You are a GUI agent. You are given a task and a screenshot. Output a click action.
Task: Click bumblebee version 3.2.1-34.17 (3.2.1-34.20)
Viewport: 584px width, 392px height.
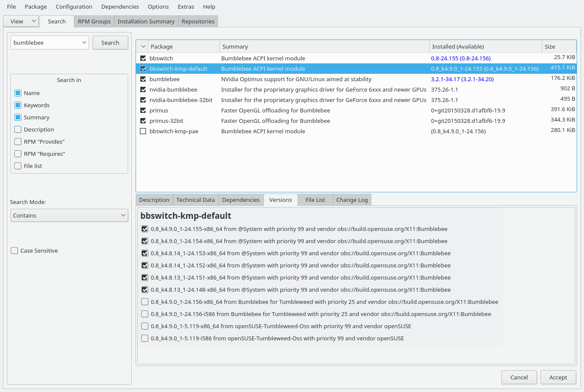[462, 79]
